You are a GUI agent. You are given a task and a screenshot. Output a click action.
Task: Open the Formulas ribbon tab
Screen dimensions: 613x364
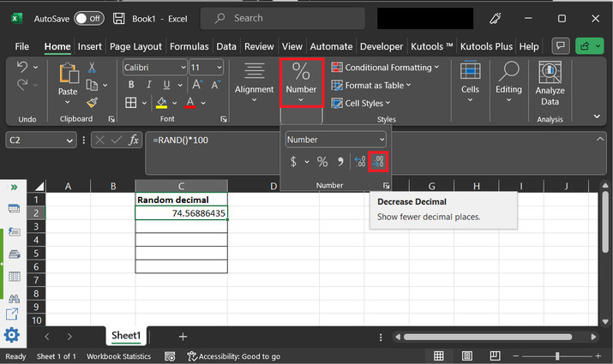(x=189, y=46)
